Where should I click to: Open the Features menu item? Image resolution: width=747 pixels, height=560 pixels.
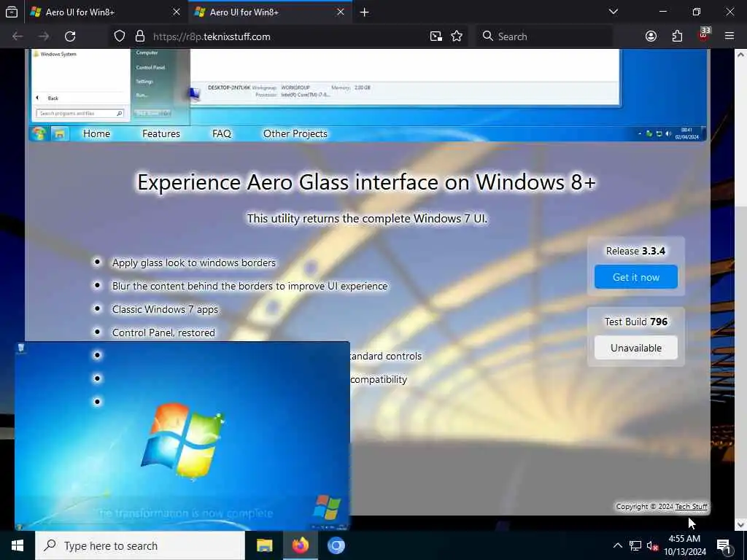(161, 134)
